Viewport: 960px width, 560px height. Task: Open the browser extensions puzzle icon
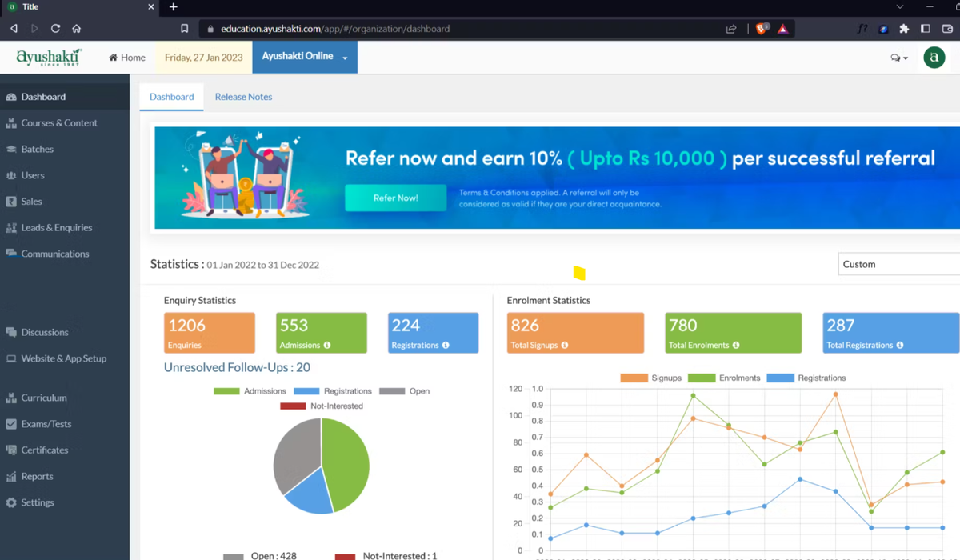pos(904,28)
